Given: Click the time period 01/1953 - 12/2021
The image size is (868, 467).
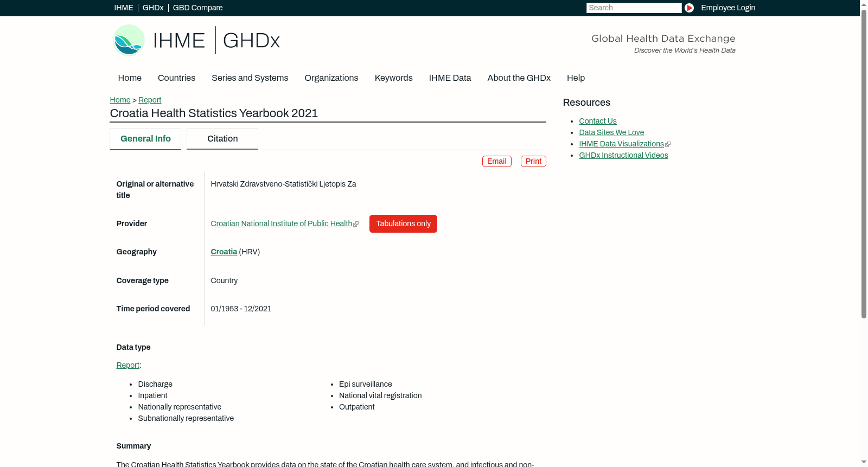Looking at the screenshot, I should pyautogui.click(x=241, y=309).
